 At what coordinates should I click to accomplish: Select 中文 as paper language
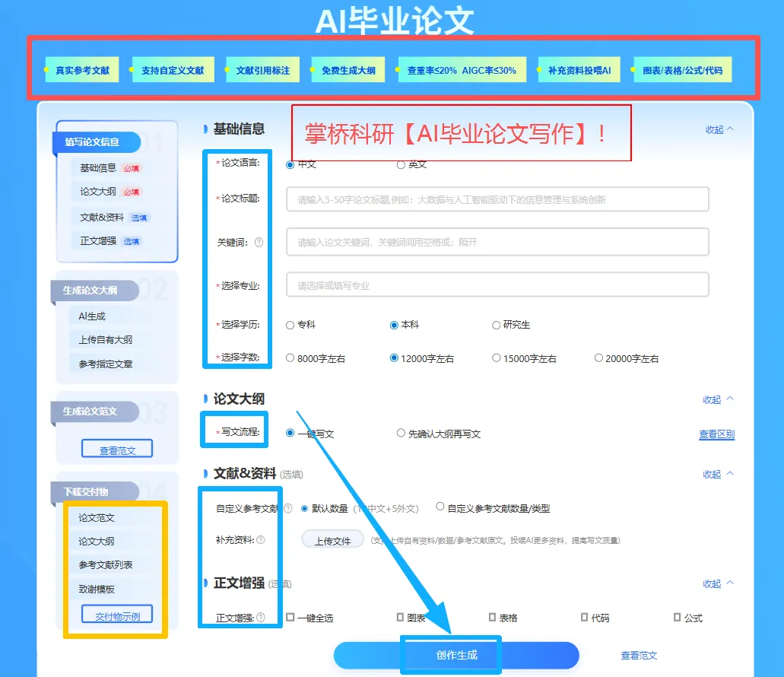[290, 164]
